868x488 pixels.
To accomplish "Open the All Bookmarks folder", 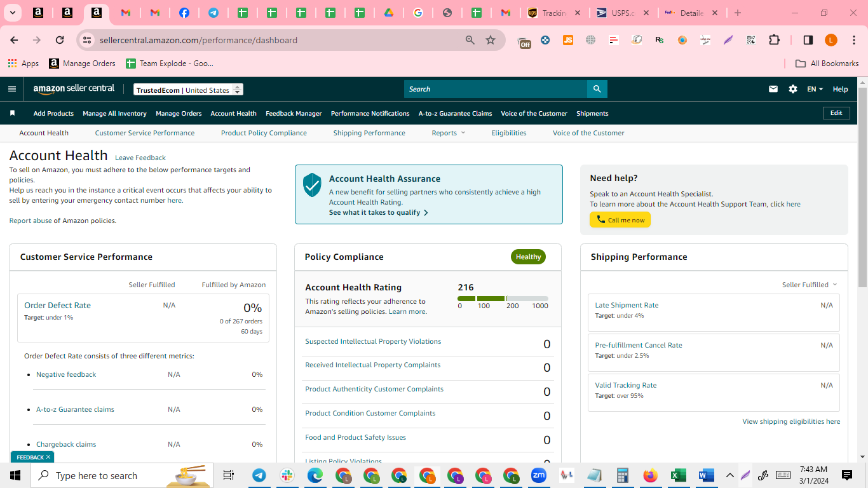I will click(x=827, y=64).
